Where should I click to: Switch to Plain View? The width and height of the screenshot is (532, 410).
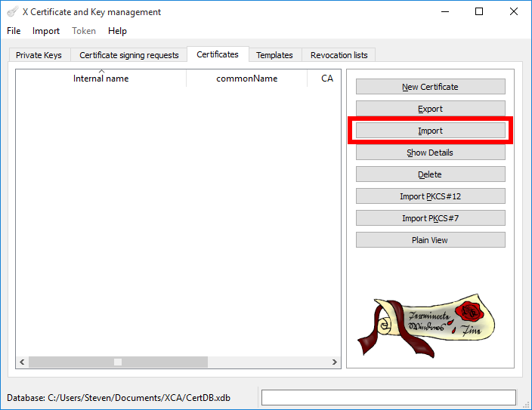430,240
